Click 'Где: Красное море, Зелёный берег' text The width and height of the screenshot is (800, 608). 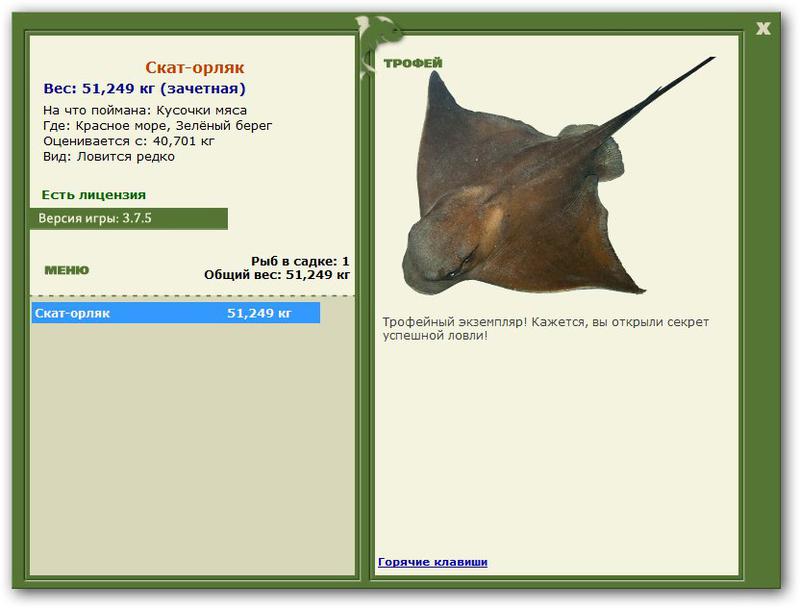tap(158, 125)
